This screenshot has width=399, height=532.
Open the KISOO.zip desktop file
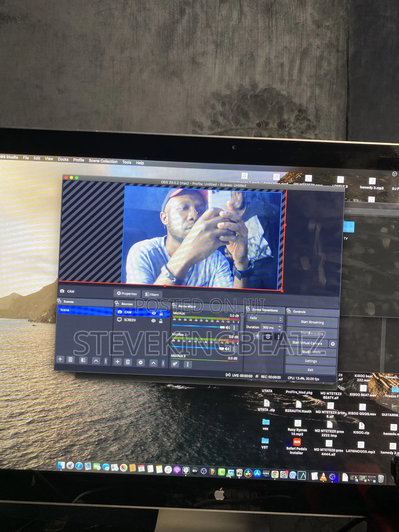(x=361, y=428)
